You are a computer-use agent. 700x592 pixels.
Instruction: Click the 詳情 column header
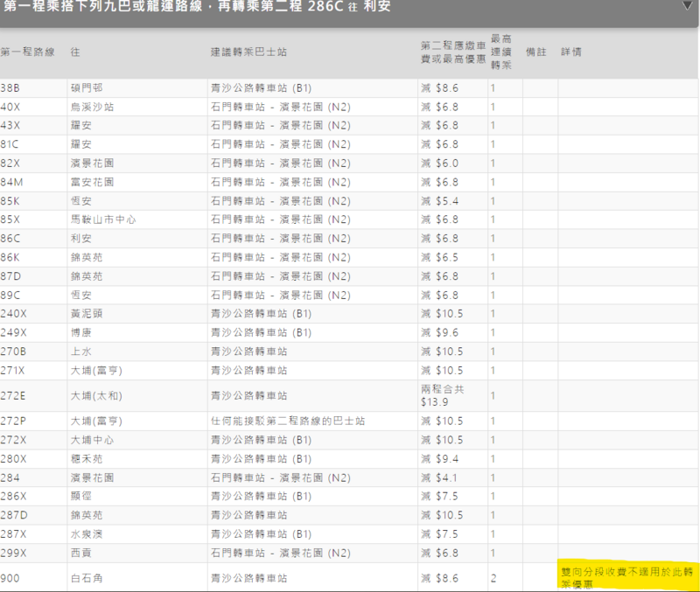point(571,52)
